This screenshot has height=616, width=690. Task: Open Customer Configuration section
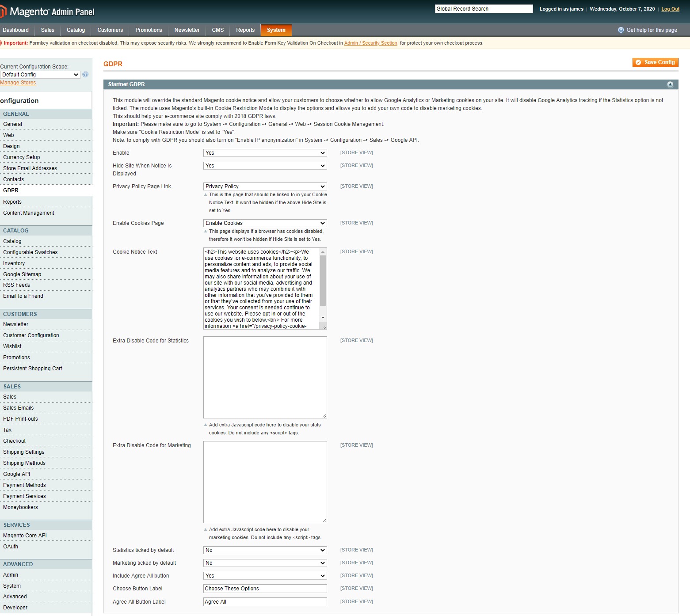click(x=46, y=335)
